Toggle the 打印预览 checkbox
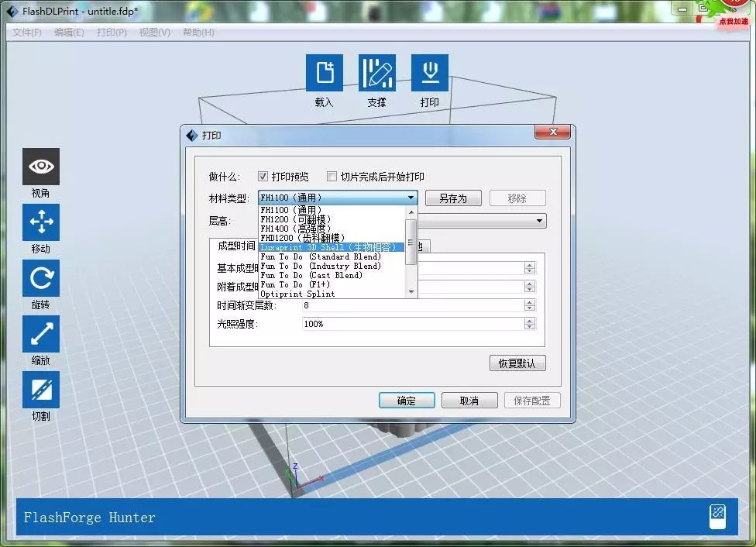The height and width of the screenshot is (547, 756). point(263,177)
